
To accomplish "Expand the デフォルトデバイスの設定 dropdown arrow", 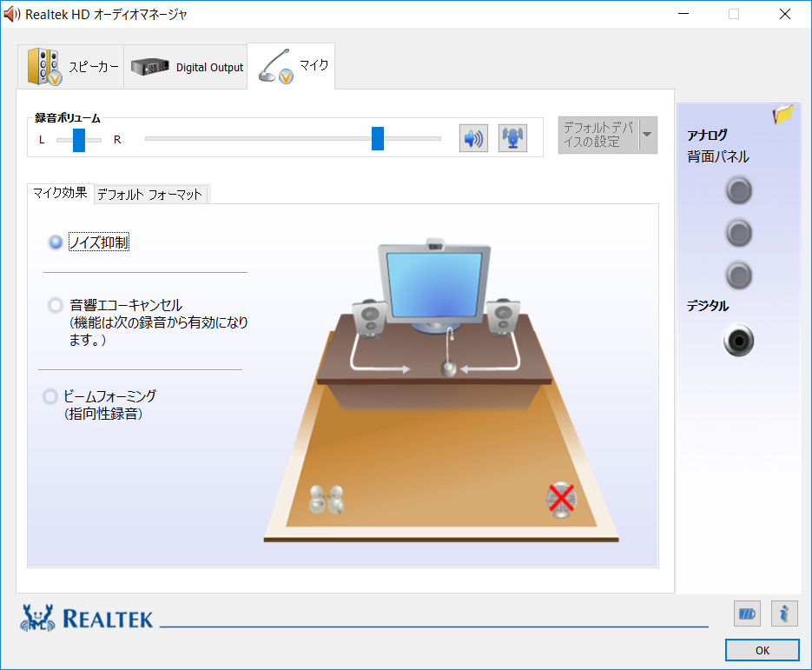I will tap(647, 135).
